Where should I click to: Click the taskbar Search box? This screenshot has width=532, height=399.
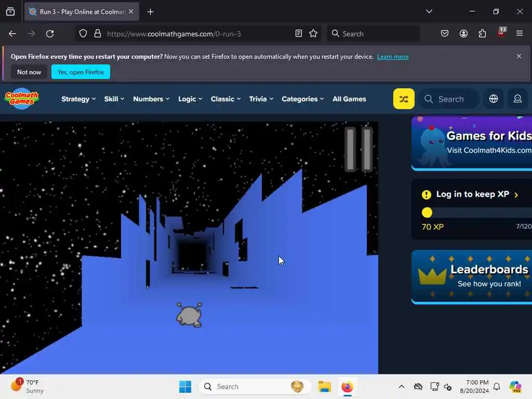pyautogui.click(x=255, y=387)
